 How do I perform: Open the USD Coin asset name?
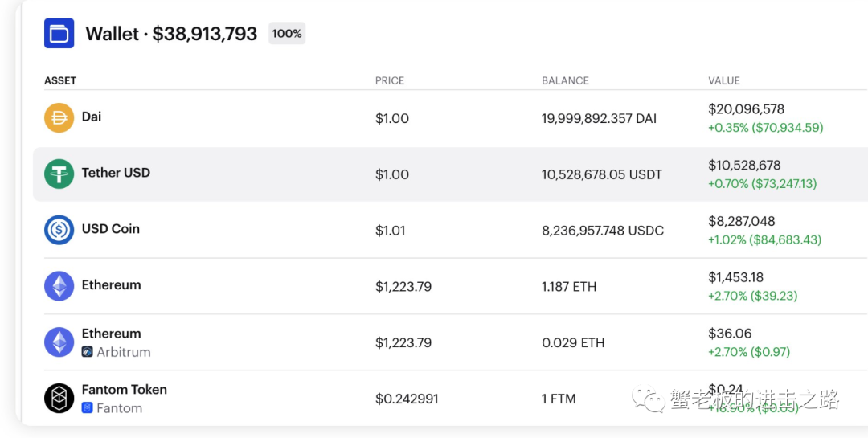(111, 229)
